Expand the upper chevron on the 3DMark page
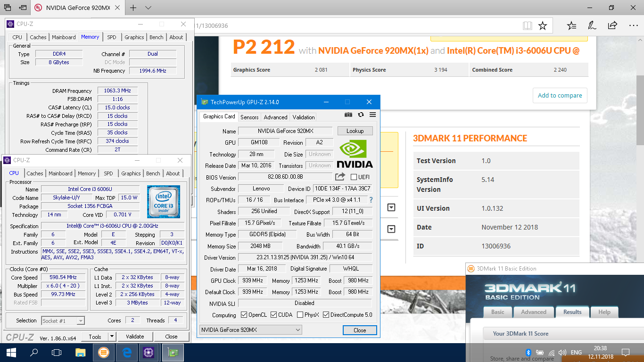 click(x=391, y=207)
